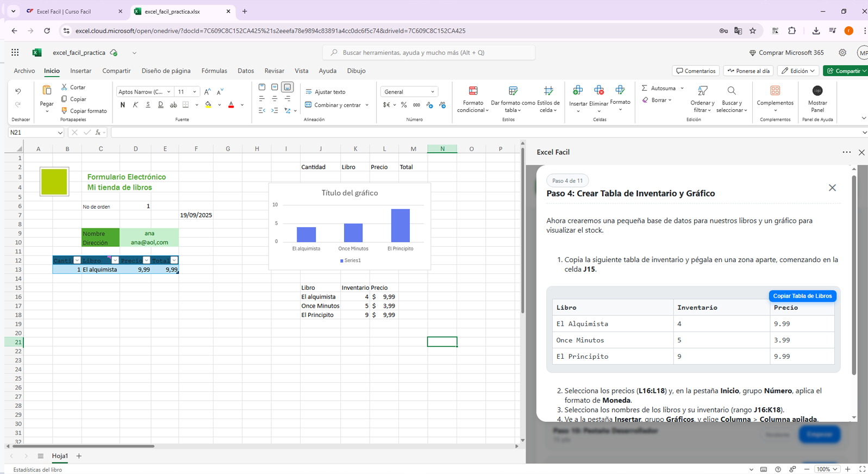The height and width of the screenshot is (474, 868).
Task: Add a new sheet with the plus icon
Action: click(79, 456)
